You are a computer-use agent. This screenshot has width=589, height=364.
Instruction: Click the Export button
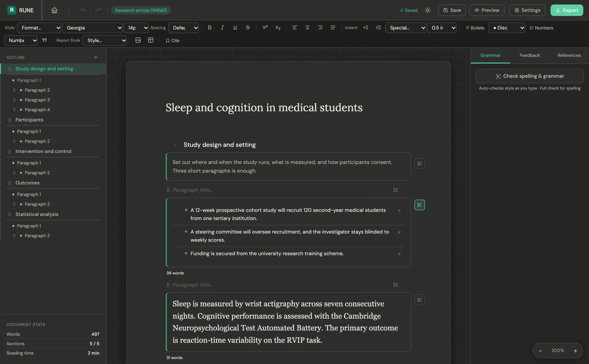click(567, 10)
